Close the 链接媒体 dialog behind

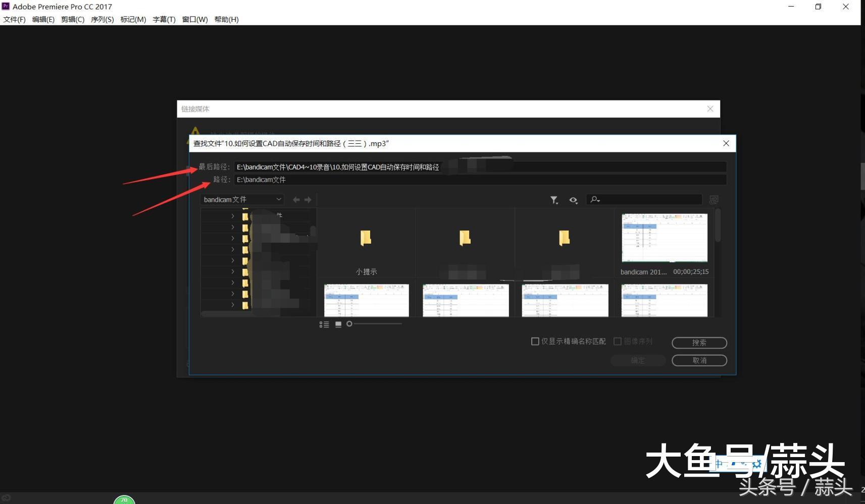tap(710, 108)
